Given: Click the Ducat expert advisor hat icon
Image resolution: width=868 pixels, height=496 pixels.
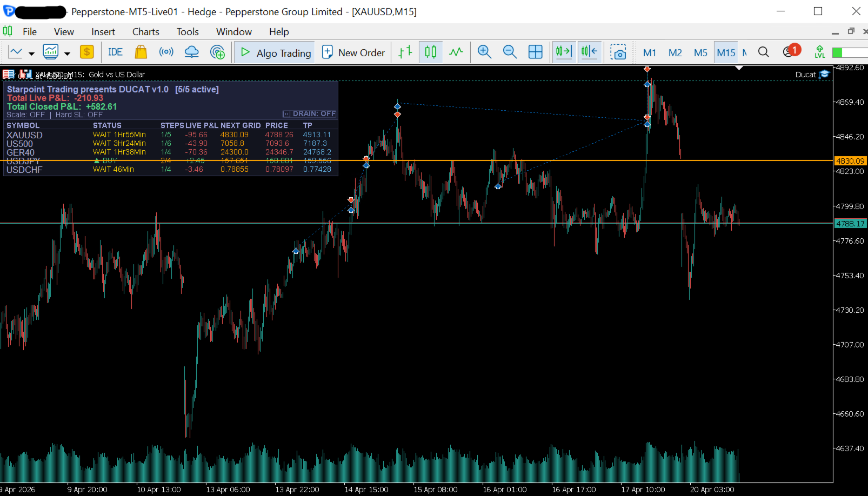Looking at the screenshot, I should click(x=824, y=75).
